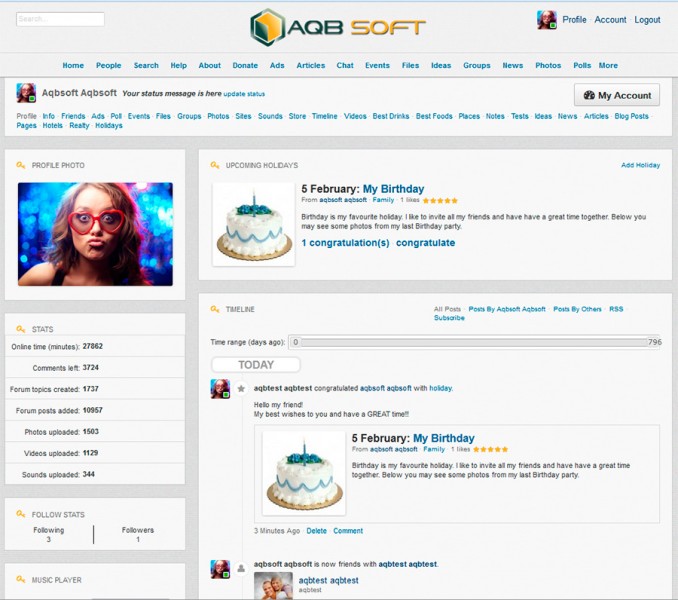Open Donate in the main menu
The width and height of the screenshot is (678, 600).
(x=245, y=65)
